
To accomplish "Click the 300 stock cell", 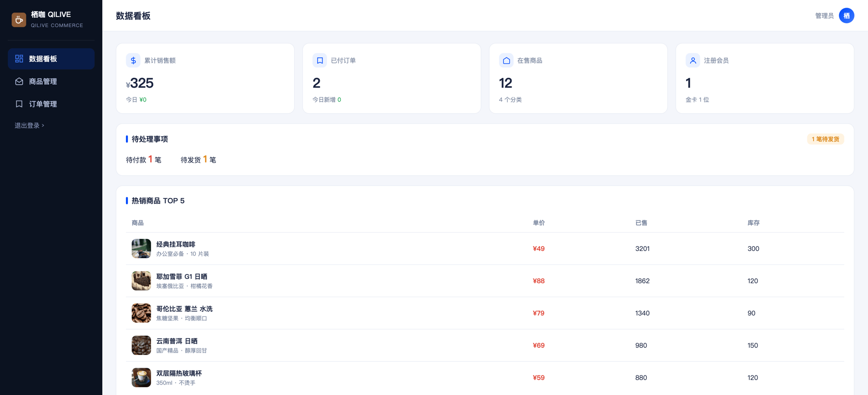I will 753,249.
